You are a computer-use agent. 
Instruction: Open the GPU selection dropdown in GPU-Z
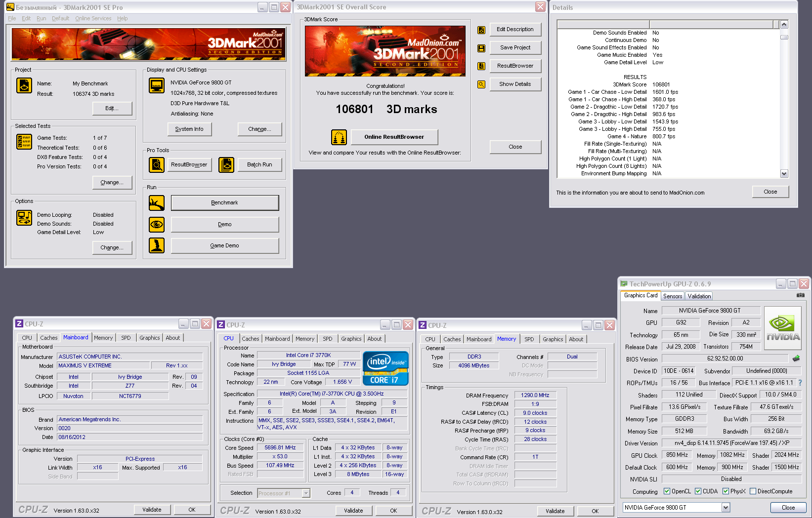click(726, 508)
